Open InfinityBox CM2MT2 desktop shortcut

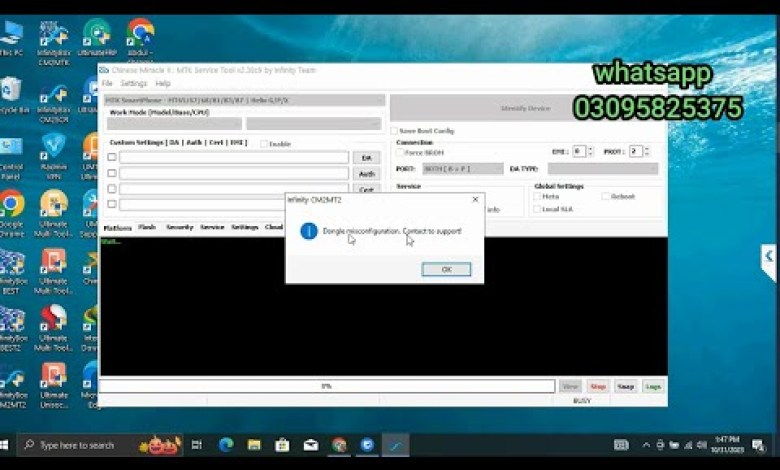tap(11, 378)
